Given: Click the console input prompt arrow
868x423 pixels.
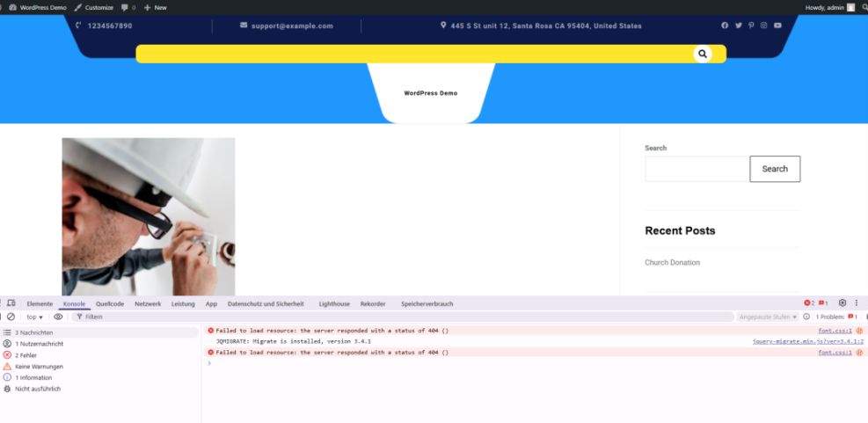Looking at the screenshot, I should coord(209,363).
